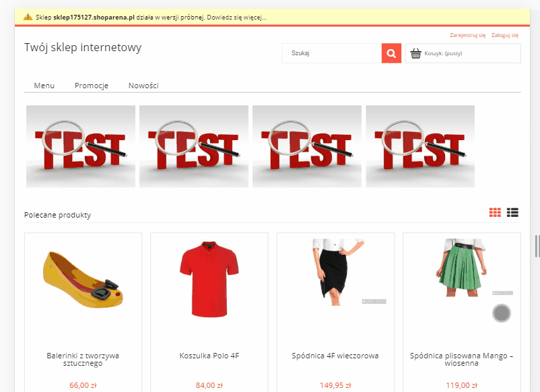Click the red search magnifier button
The image size is (540, 392).
coord(391,53)
